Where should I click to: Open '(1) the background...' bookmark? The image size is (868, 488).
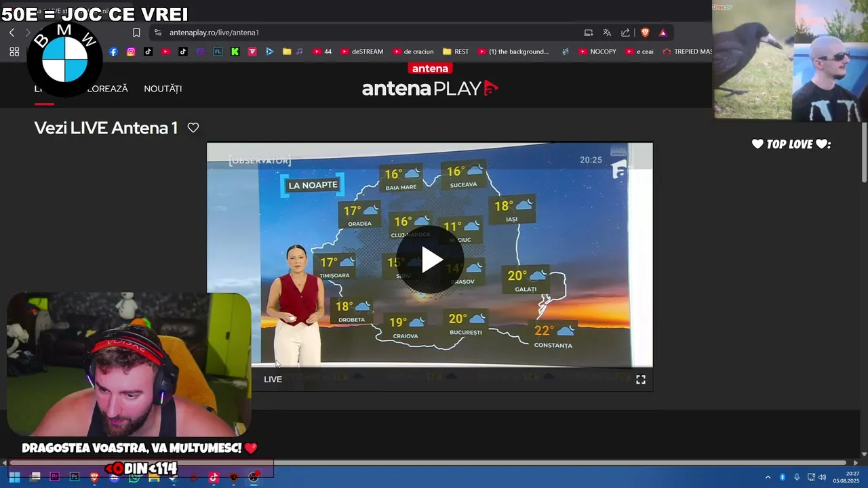[x=513, y=52]
